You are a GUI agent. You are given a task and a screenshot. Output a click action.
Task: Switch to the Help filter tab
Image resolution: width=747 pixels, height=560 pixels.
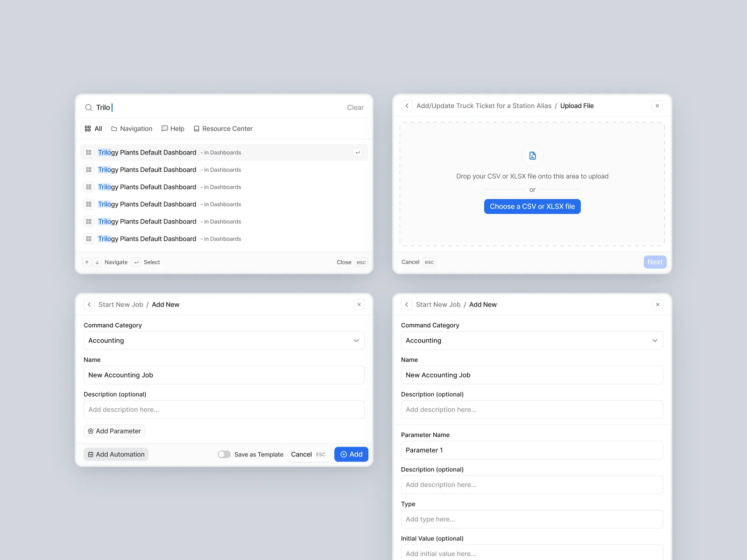pyautogui.click(x=173, y=129)
